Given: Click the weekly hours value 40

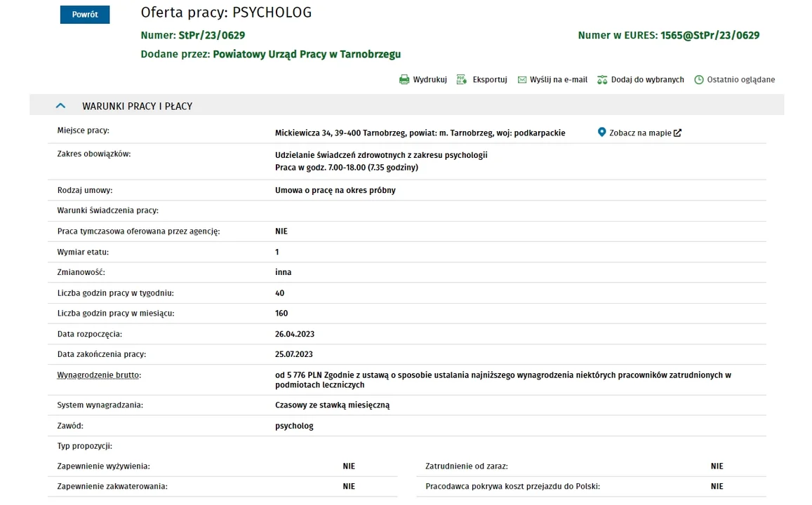Looking at the screenshot, I should [279, 293].
